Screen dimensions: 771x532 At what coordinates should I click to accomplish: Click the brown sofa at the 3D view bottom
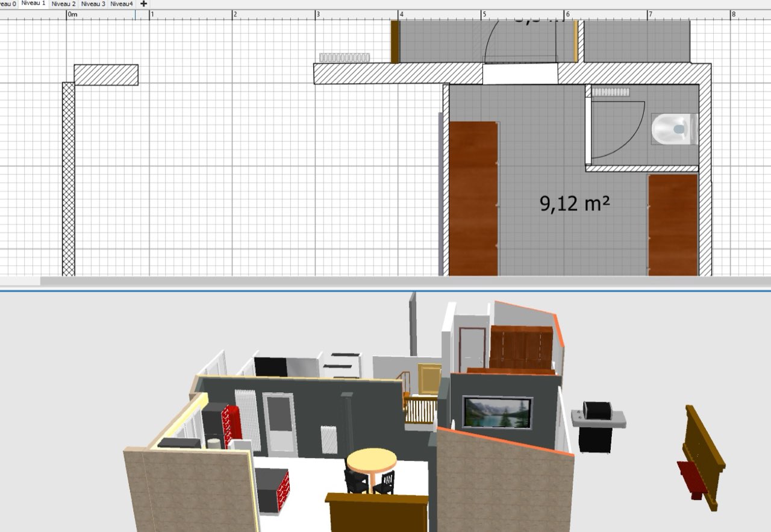coord(377,512)
